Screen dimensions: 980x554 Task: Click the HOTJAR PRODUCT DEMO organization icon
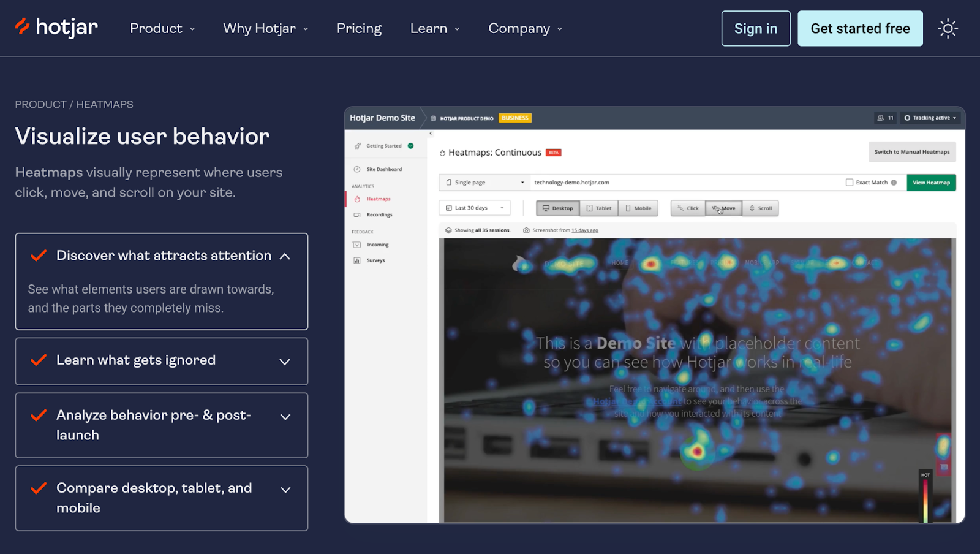coord(434,118)
